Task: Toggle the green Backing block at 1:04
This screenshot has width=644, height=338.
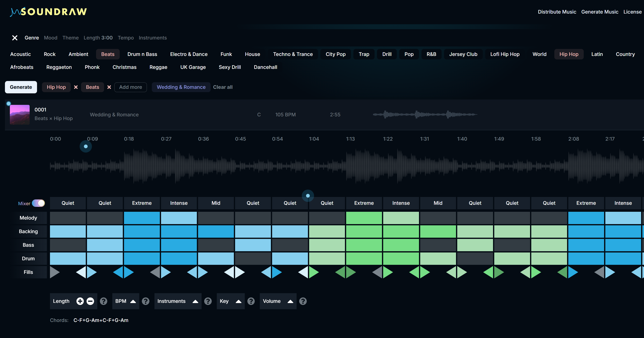Action: (x=327, y=231)
